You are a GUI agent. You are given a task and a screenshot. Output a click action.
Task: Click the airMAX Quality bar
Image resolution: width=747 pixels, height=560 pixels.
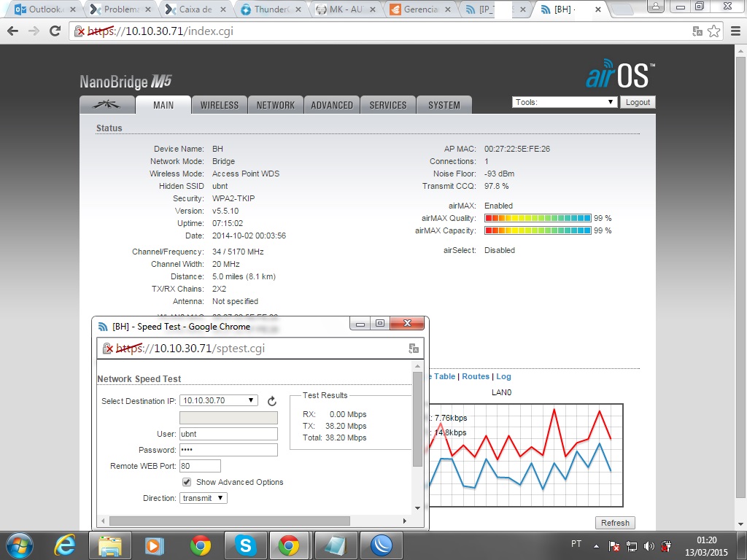pos(538,218)
